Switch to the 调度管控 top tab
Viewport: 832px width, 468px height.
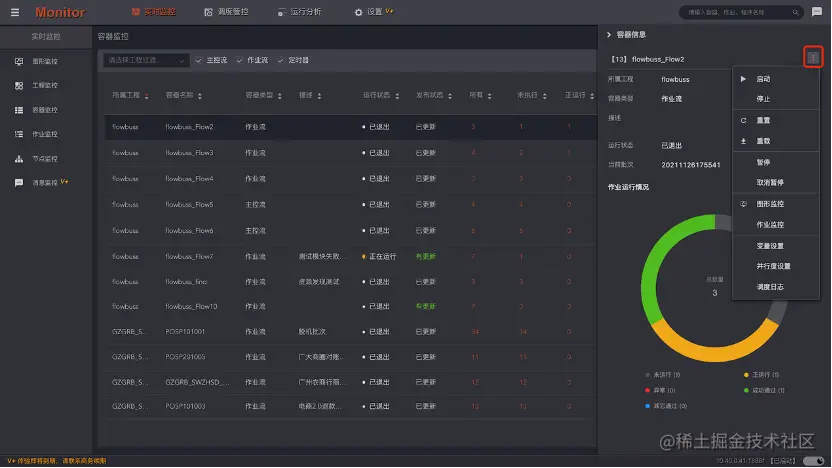226,12
